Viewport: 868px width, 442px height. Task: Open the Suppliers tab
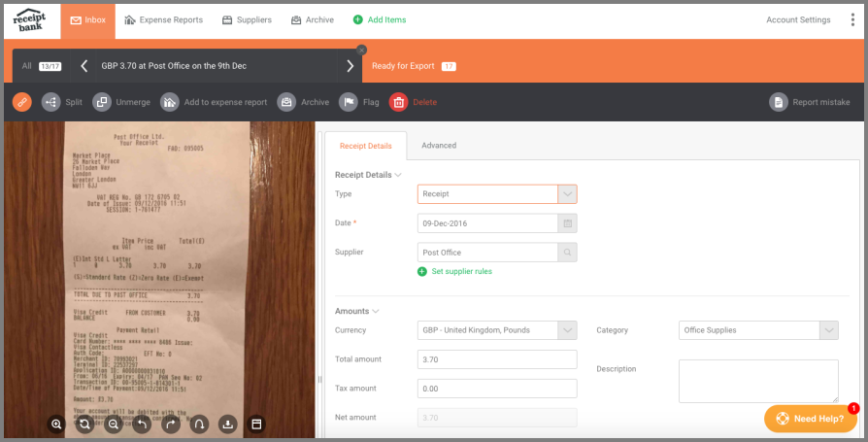[247, 20]
